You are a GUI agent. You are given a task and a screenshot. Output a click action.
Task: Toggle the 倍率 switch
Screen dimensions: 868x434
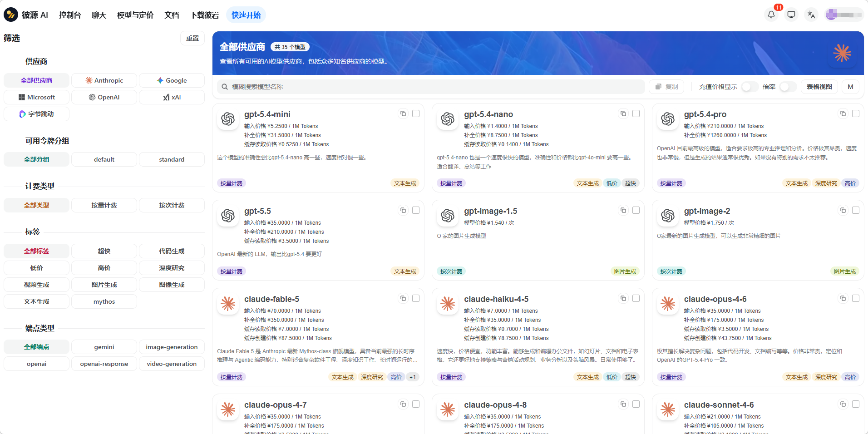tap(788, 87)
